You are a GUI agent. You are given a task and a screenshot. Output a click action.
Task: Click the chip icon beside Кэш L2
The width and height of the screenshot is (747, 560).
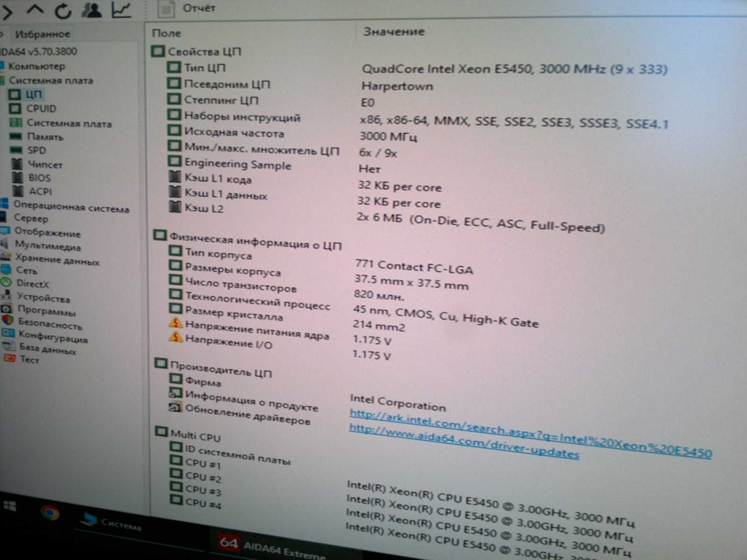175,206
